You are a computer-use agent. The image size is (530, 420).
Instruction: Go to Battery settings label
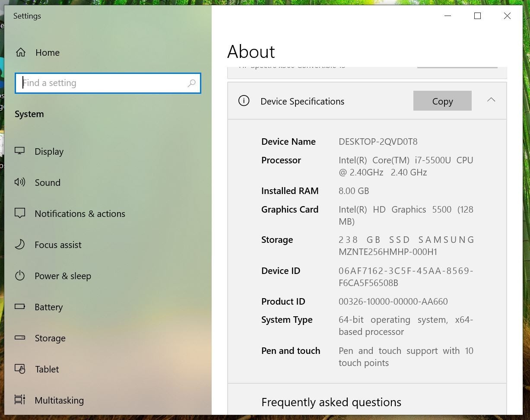tap(49, 307)
